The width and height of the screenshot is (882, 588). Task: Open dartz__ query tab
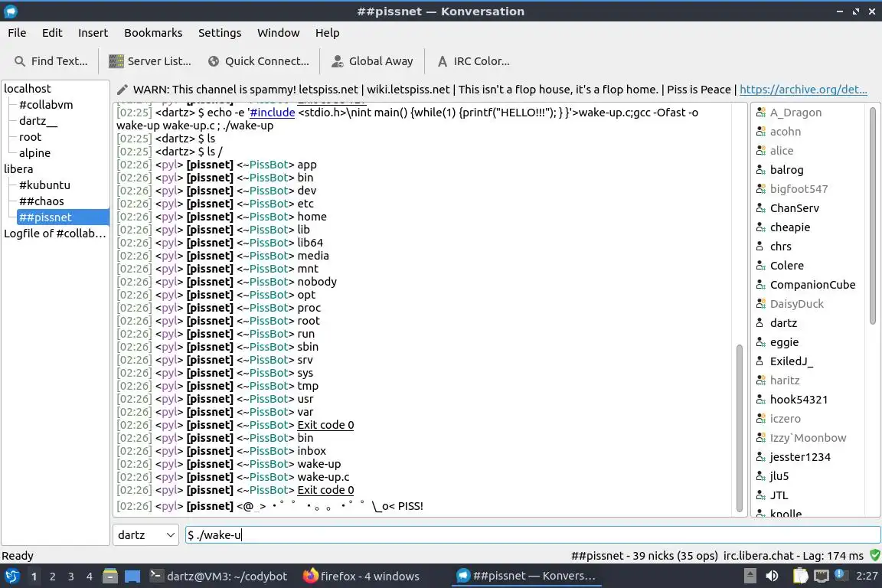pos(38,121)
